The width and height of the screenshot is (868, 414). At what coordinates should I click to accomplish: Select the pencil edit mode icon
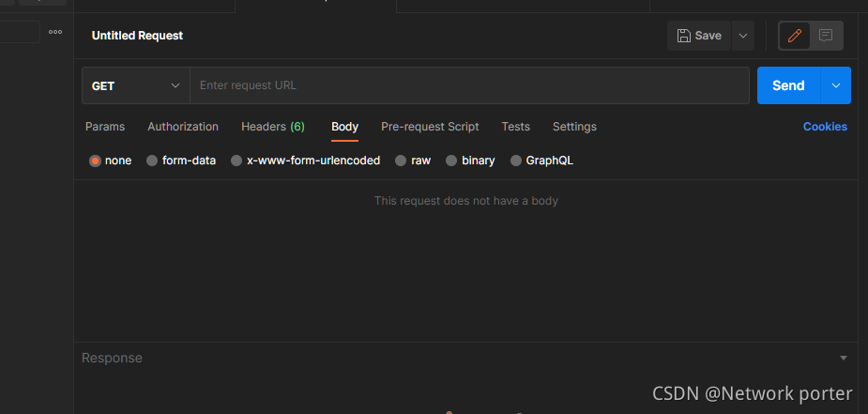point(795,36)
